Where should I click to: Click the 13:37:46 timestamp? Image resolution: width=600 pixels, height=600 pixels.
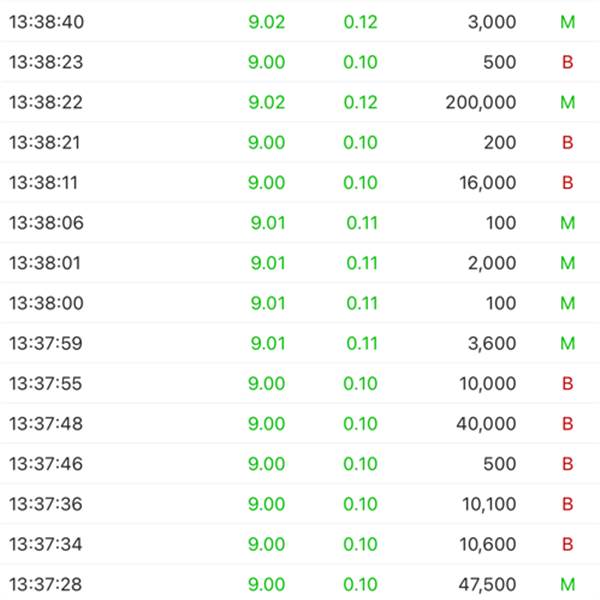45,464
